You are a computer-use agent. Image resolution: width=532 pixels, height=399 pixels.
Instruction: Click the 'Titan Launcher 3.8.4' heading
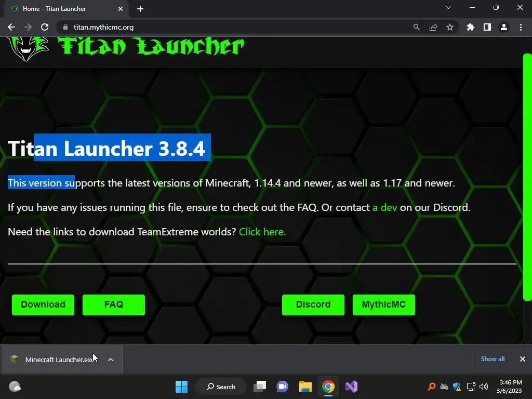point(107,148)
